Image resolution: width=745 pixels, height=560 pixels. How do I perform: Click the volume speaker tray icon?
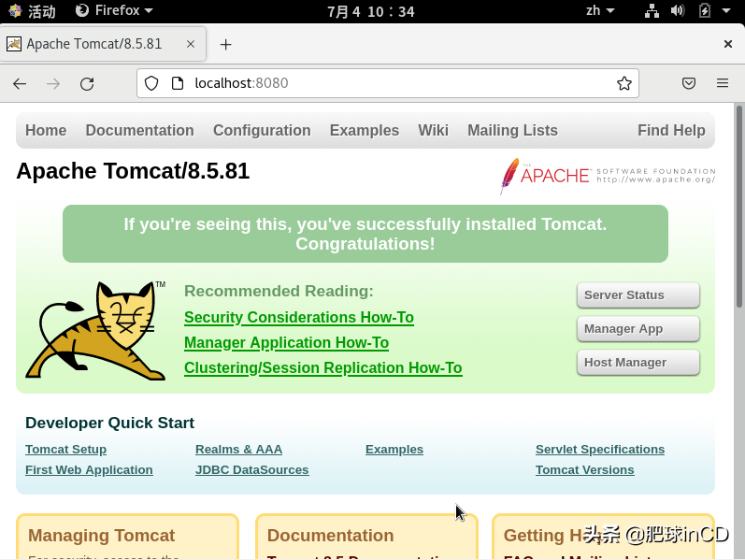678,10
